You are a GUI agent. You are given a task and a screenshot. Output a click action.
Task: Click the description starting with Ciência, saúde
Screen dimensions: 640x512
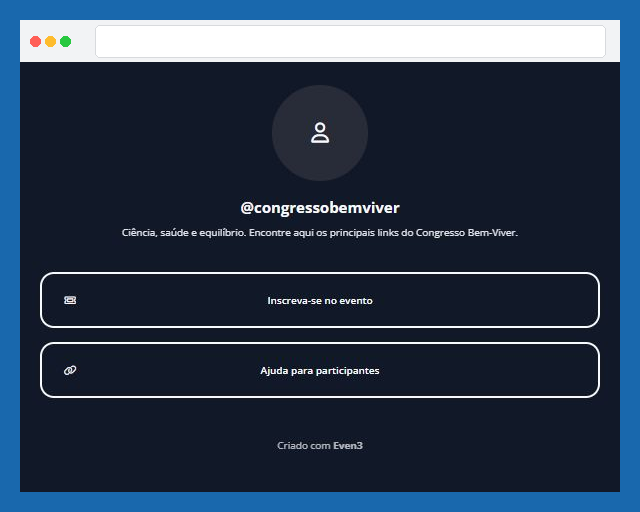click(x=320, y=233)
